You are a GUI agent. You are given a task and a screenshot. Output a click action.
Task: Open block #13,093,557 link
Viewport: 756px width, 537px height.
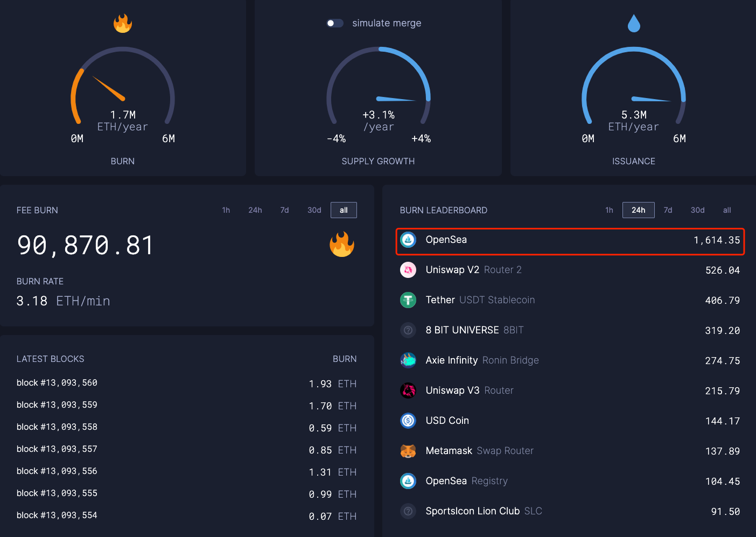pyautogui.click(x=57, y=449)
